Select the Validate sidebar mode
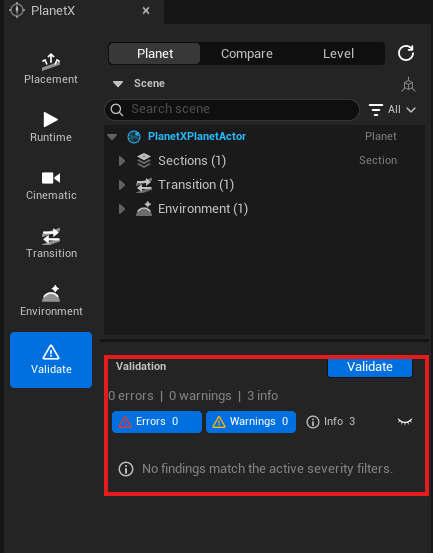The height and width of the screenshot is (553, 433). pyautogui.click(x=51, y=360)
